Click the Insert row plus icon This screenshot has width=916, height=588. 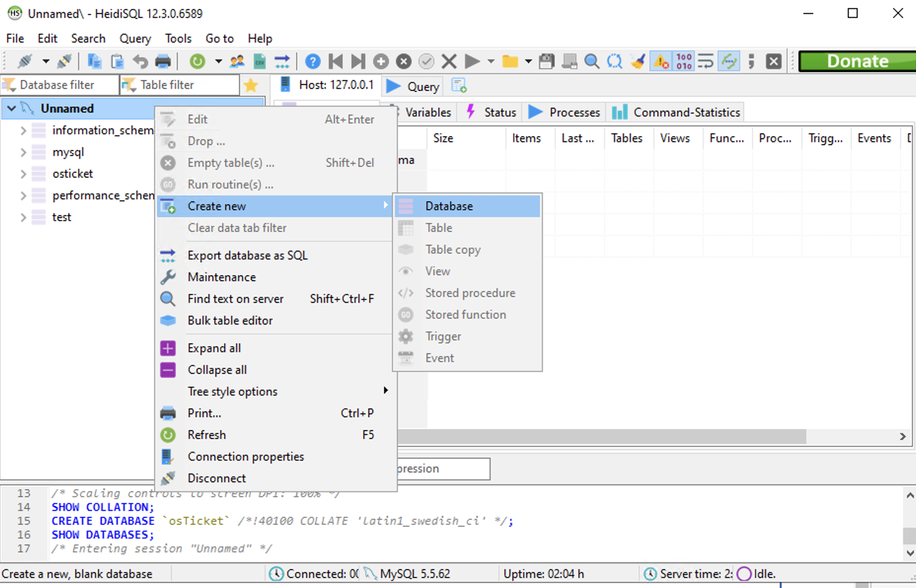(x=381, y=61)
